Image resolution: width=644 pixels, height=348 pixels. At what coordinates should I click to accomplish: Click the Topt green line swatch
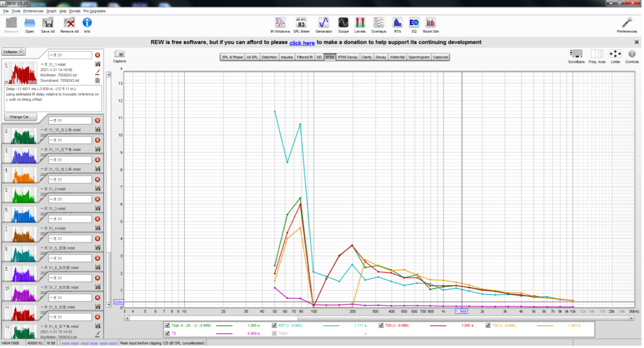224,325
